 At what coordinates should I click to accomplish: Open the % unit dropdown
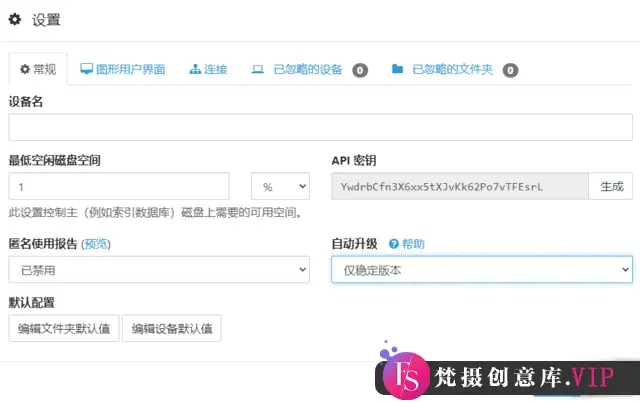click(280, 186)
